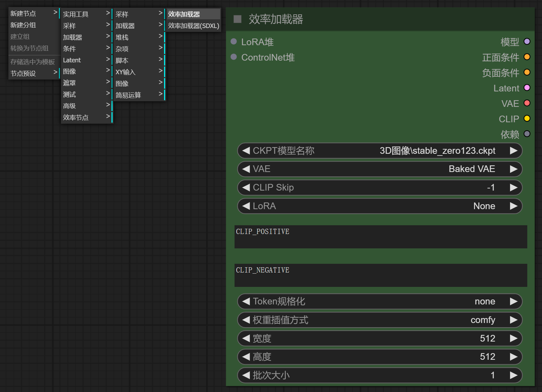Open the LoRA None dropdown
The image size is (542, 392).
(x=380, y=206)
